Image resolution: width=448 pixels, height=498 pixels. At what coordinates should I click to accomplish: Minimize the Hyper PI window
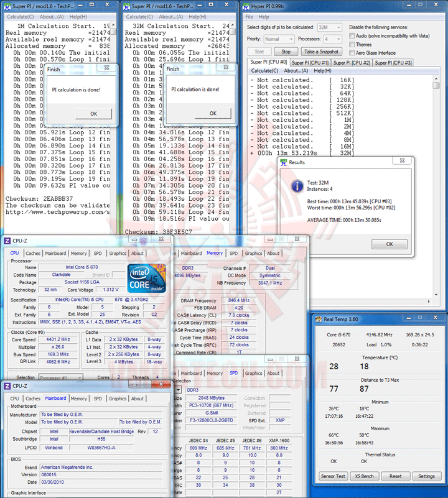409,5
